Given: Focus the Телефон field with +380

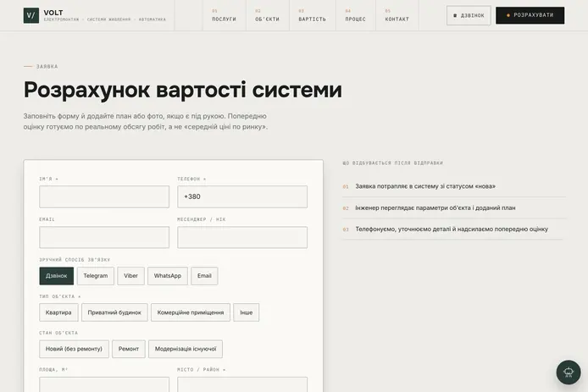Looking at the screenshot, I should [x=242, y=196].
